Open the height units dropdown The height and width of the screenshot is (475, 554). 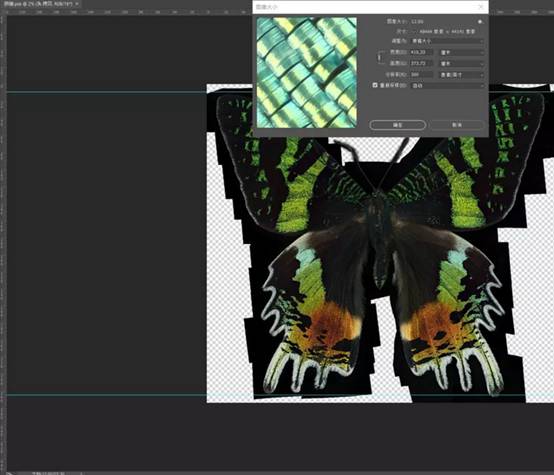tap(461, 64)
